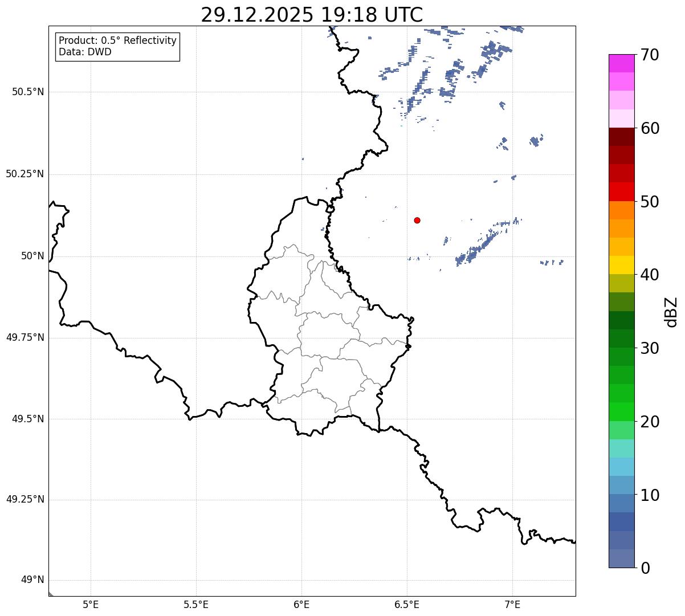
Task: Click the "dBZ" colorbar axis label
Action: click(x=671, y=312)
